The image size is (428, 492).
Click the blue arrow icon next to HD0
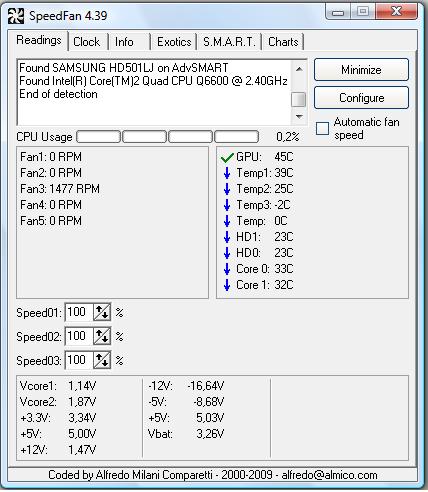(227, 253)
